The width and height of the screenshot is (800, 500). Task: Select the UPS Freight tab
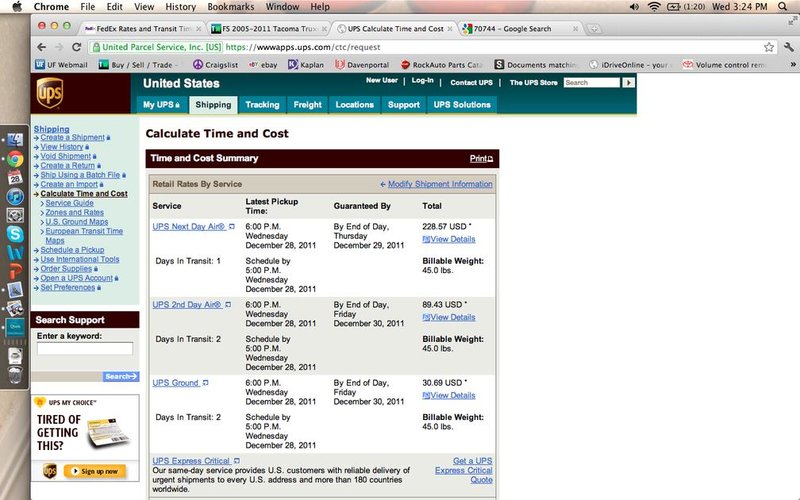coord(307,105)
